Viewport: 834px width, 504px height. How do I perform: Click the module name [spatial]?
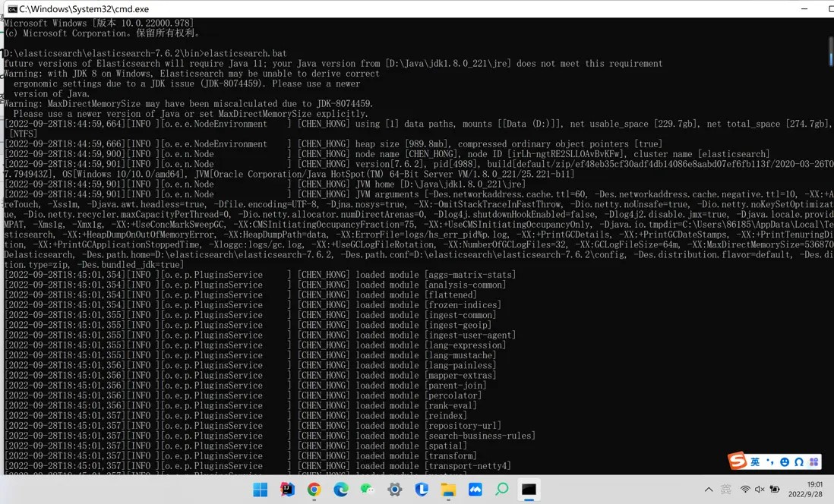click(x=445, y=446)
